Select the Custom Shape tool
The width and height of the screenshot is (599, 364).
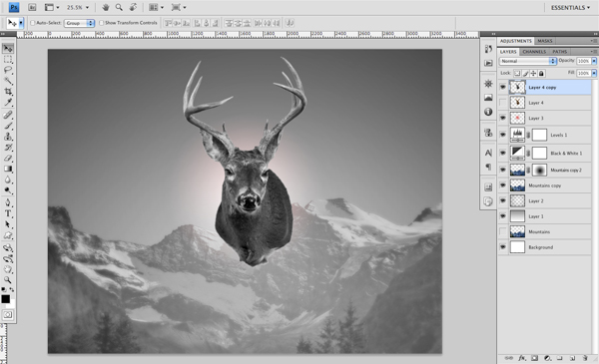(8, 235)
